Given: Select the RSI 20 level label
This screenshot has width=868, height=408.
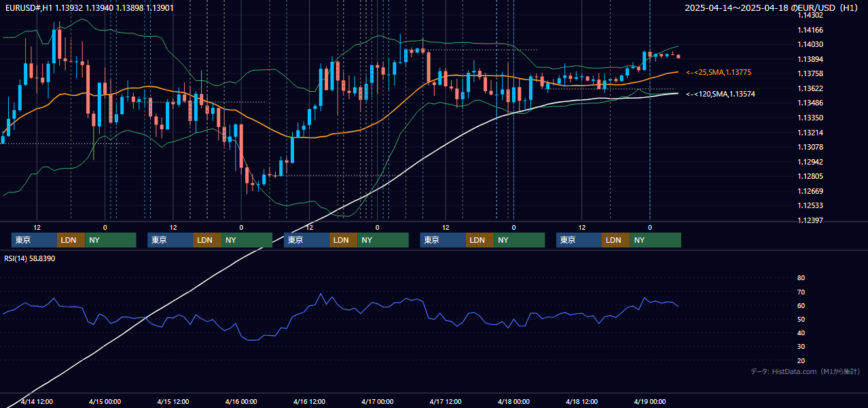Looking at the screenshot, I should pyautogui.click(x=801, y=360).
